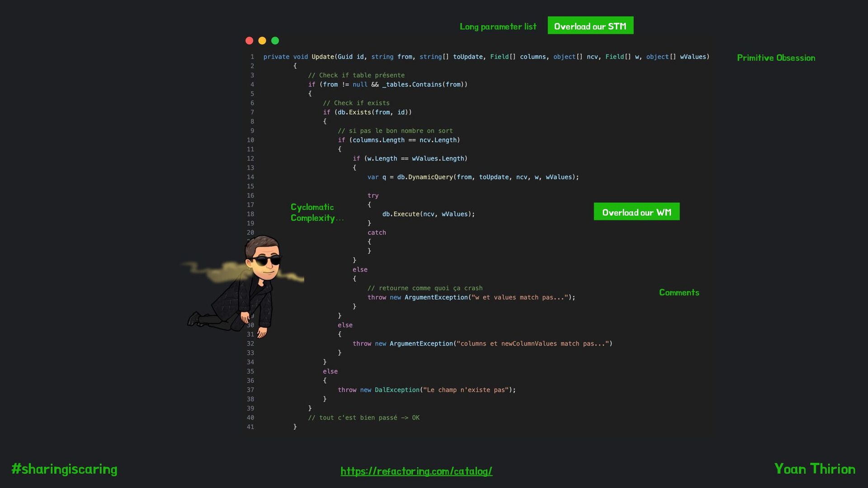The width and height of the screenshot is (868, 488).
Task: Click the 'Check if table présente' comment
Action: point(356,75)
